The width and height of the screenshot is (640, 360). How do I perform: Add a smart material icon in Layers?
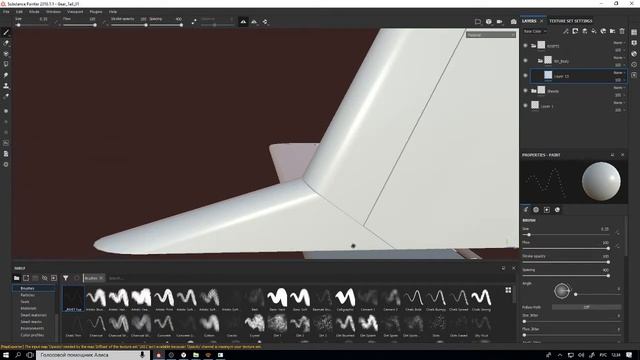click(603, 31)
